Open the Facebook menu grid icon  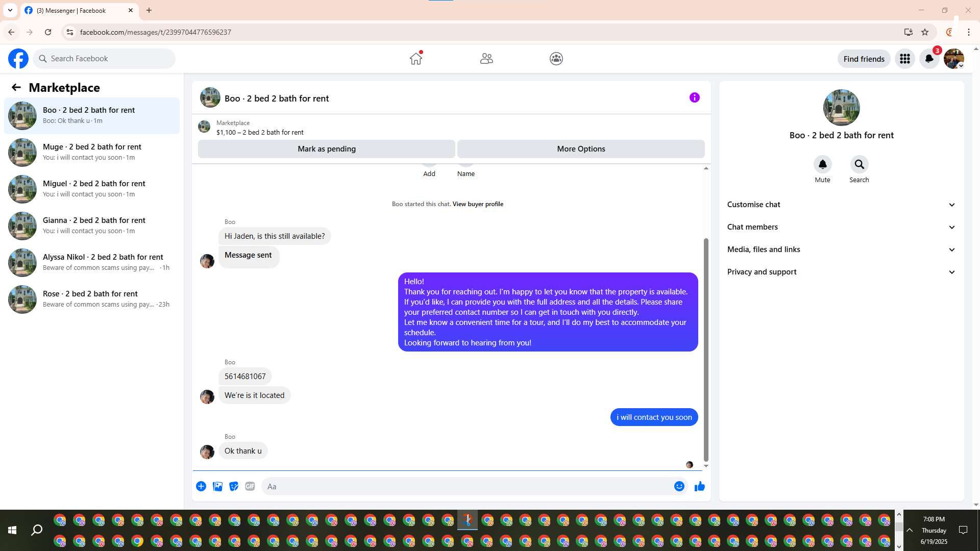pos(905,59)
